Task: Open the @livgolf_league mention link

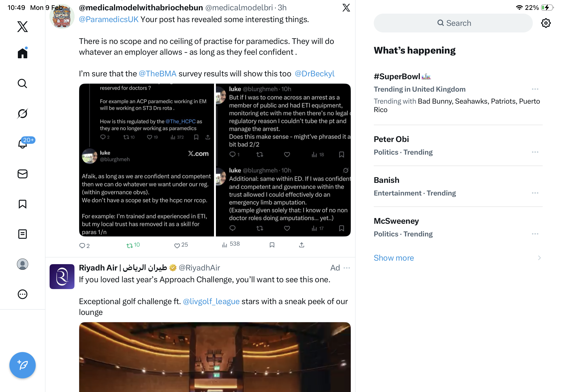Action: [211, 301]
